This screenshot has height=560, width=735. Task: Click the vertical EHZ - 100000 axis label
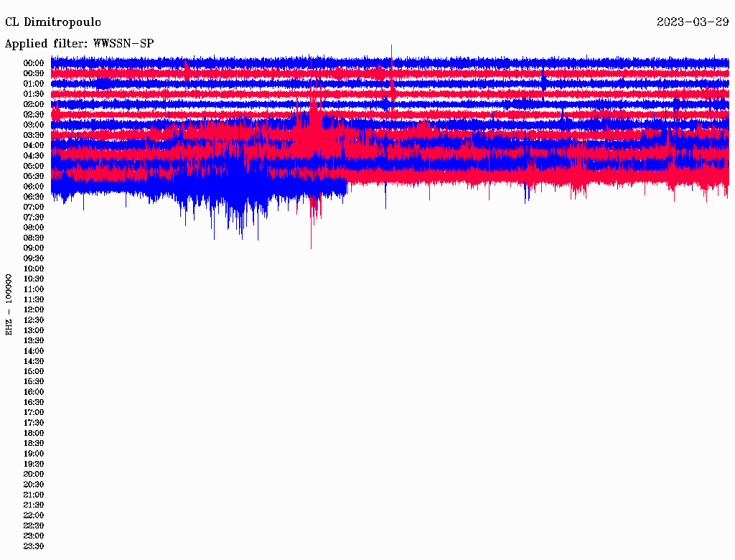pyautogui.click(x=9, y=304)
